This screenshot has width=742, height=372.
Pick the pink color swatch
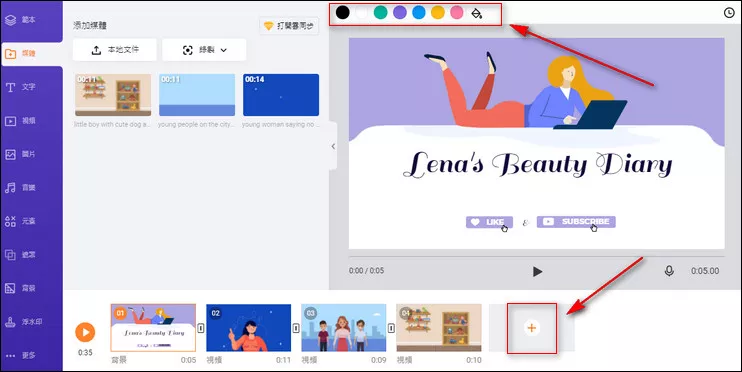click(x=457, y=13)
